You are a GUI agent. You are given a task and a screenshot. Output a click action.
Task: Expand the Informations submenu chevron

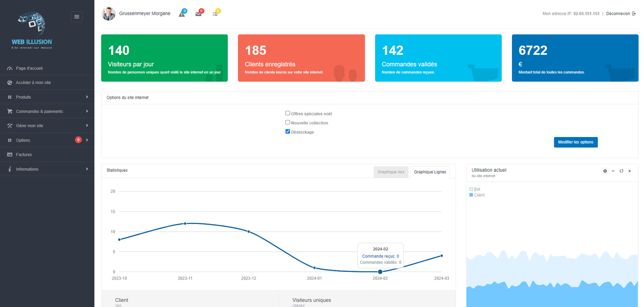tap(87, 169)
